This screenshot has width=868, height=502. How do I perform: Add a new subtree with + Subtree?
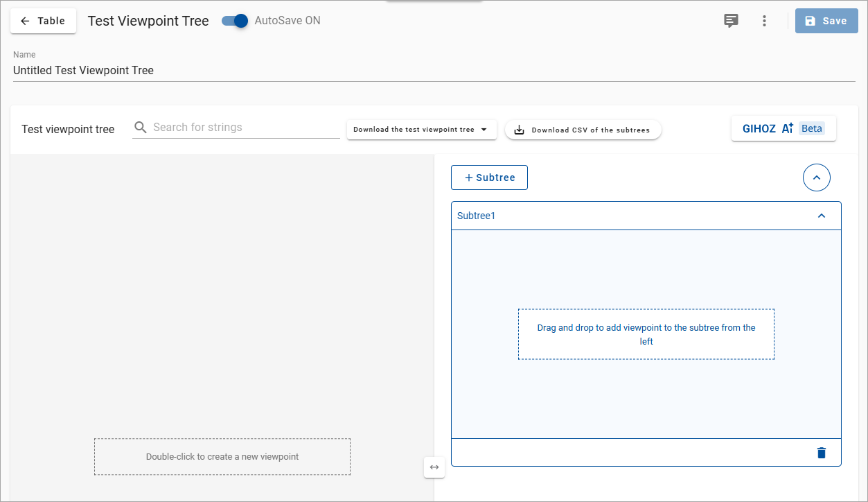point(489,178)
